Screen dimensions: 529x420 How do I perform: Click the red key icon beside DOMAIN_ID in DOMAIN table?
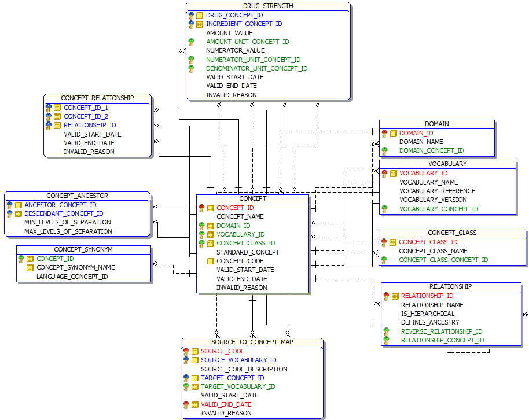tap(384, 133)
